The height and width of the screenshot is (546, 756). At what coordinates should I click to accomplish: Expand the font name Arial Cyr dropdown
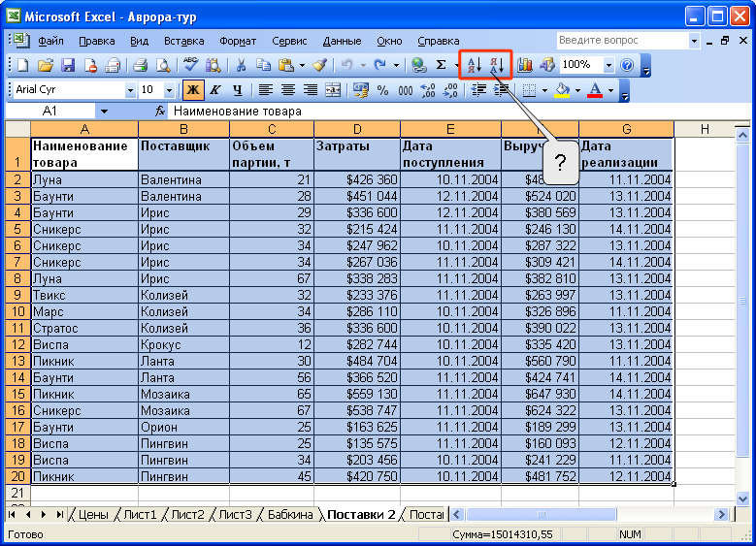coord(130,90)
